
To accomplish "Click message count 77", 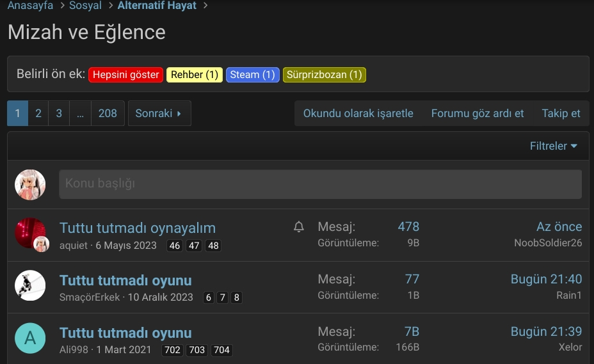I will 412,279.
